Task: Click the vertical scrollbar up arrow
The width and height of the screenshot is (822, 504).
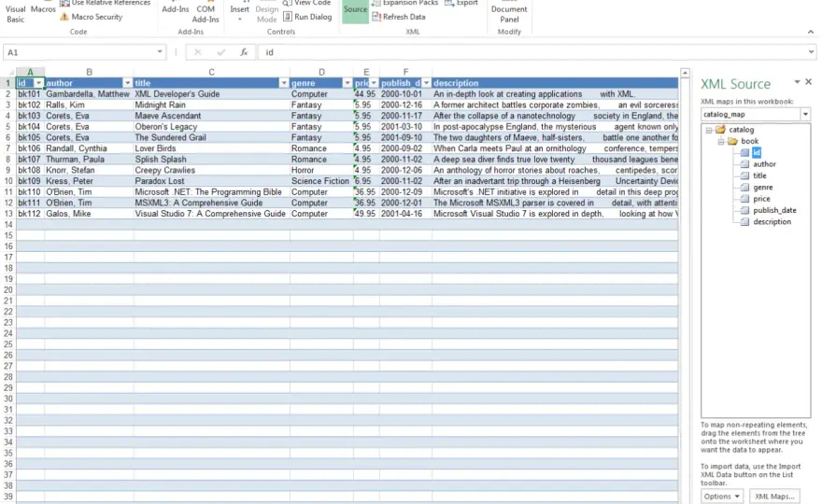Action: pos(685,73)
